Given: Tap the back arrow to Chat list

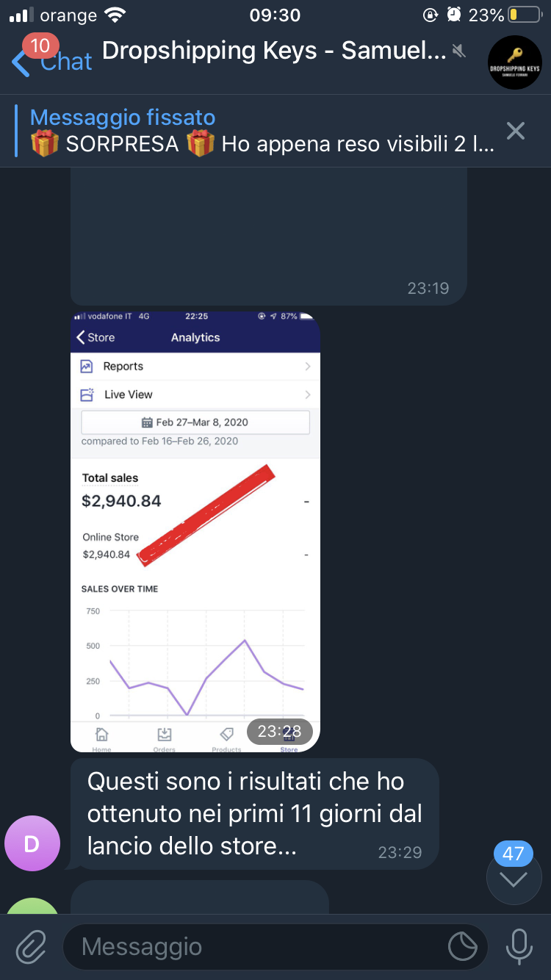Looking at the screenshot, I should pos(21,62).
